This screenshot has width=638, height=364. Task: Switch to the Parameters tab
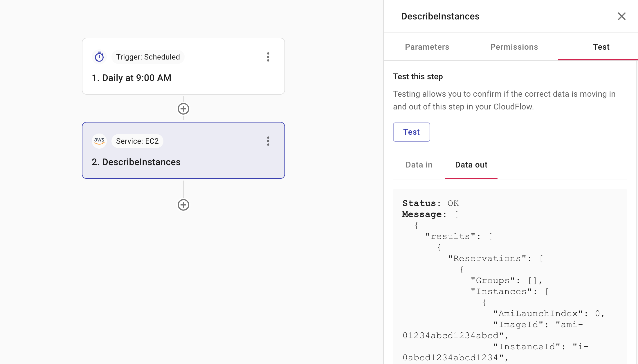click(427, 47)
